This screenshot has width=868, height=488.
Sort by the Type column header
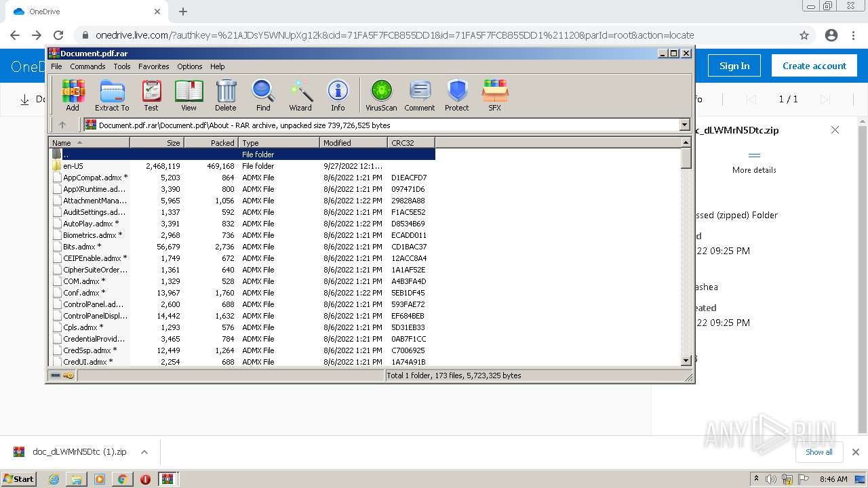pos(279,142)
